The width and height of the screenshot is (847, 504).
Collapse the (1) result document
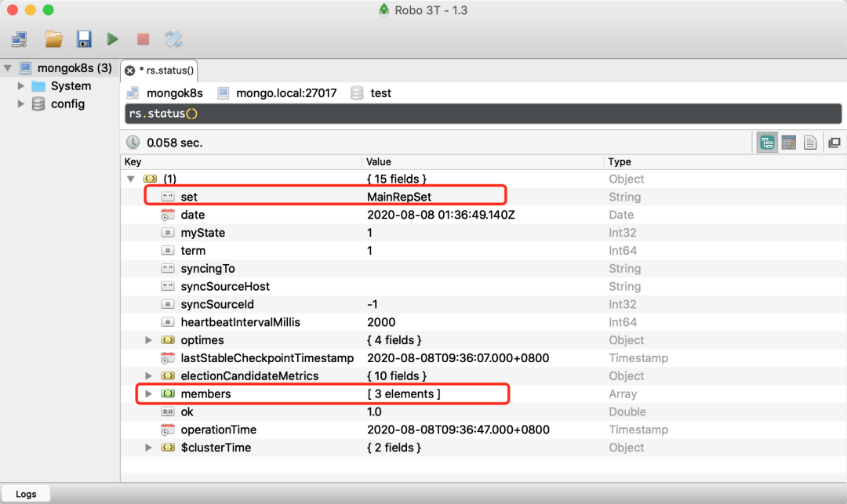(x=131, y=179)
